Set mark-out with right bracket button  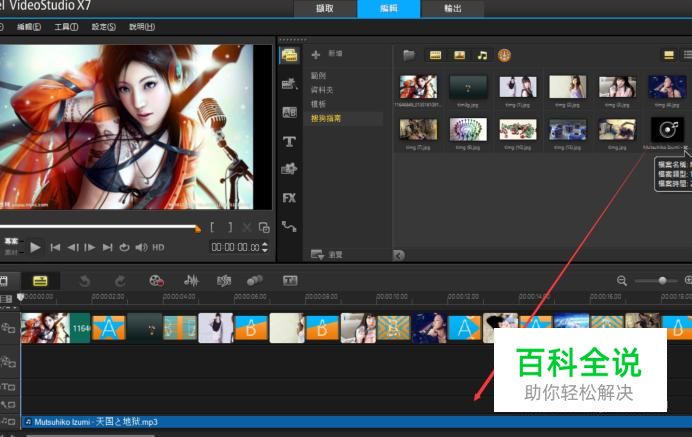pyautogui.click(x=230, y=227)
